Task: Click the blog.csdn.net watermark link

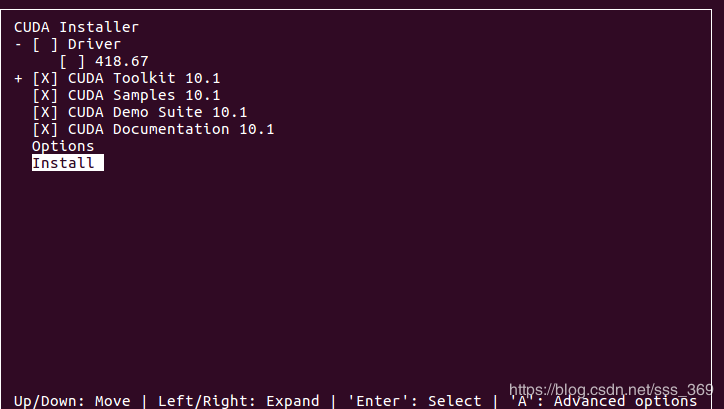Action: [x=610, y=388]
